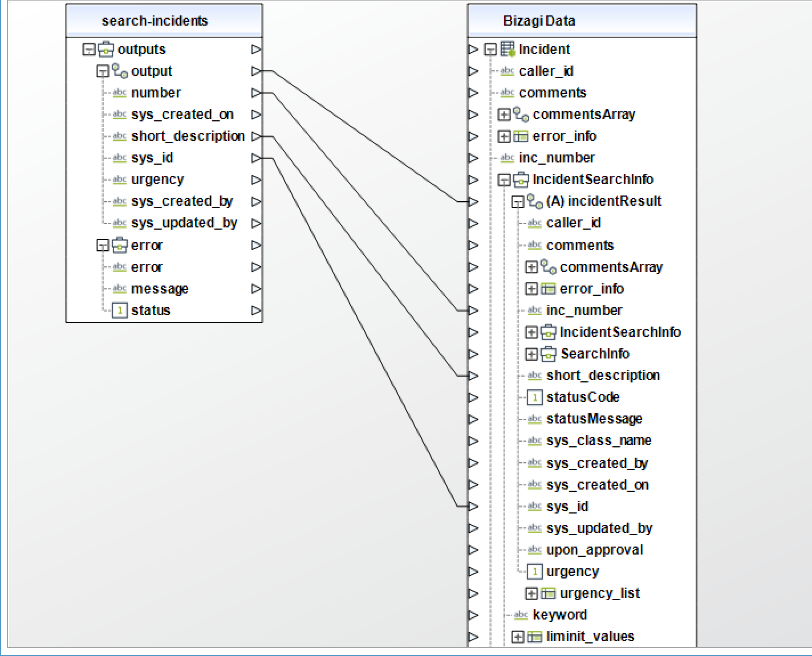This screenshot has width=812, height=656.
Task: Select sys_created_on in Bizagi Data
Action: coord(598,485)
